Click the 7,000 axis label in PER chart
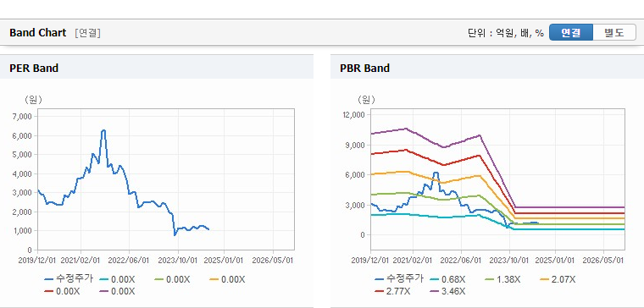Screen dimensions: 644x308 (23, 117)
